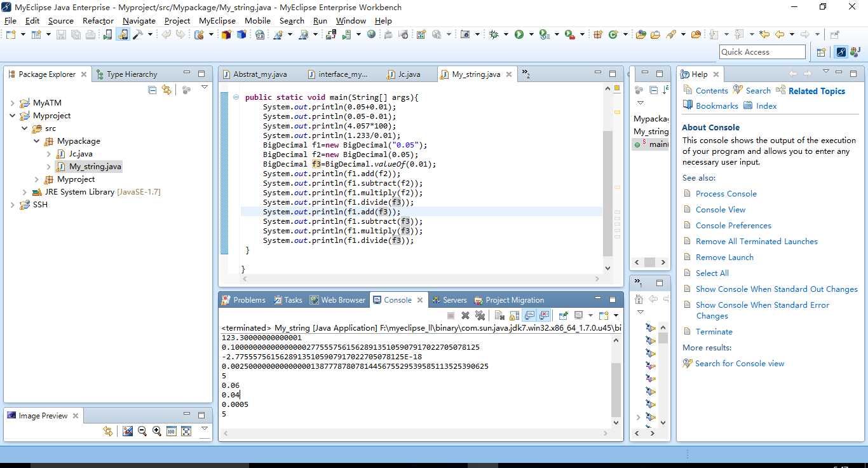
Task: Open dropdown arrow next to Run button
Action: click(531, 34)
